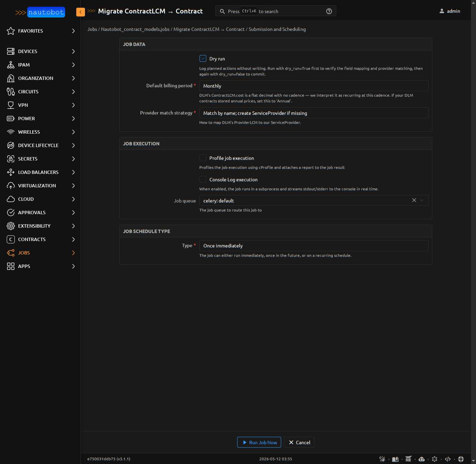The height and width of the screenshot is (464, 476).
Task: Open the Favorites menu
Action: pos(40,31)
